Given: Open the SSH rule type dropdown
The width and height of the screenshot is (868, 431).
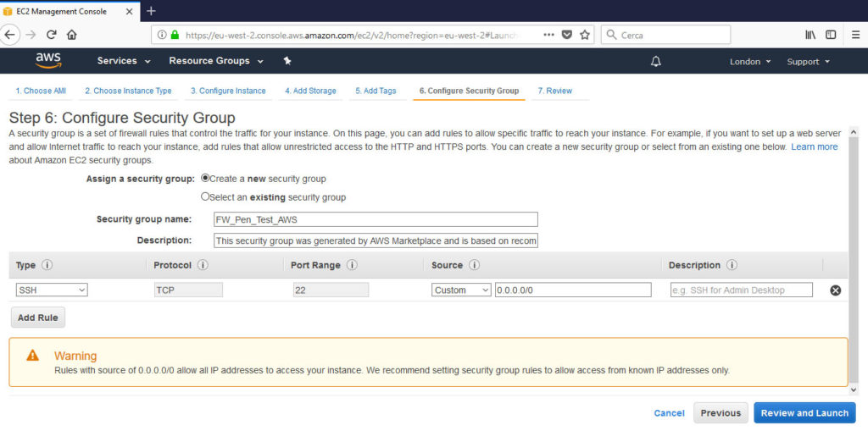Looking at the screenshot, I should 52,290.
